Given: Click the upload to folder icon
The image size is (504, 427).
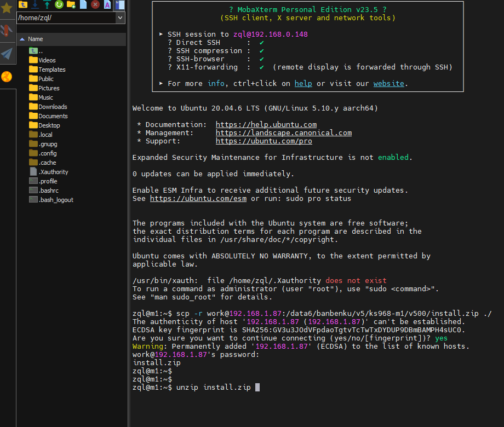Looking at the screenshot, I should tap(47, 4).
